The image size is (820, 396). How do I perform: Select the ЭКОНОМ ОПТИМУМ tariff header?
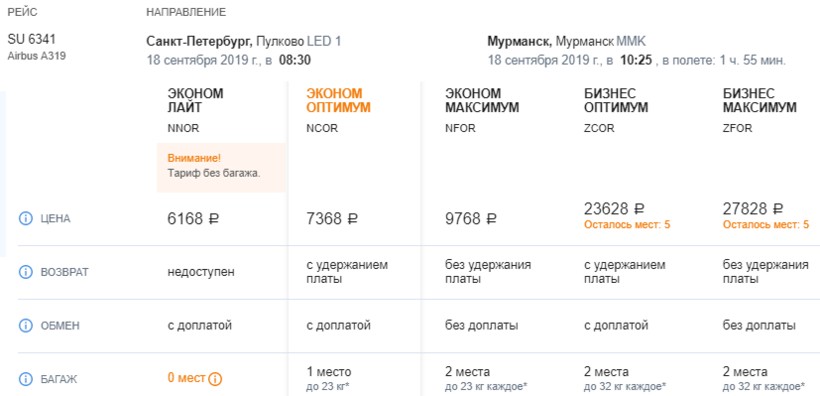[x=338, y=100]
